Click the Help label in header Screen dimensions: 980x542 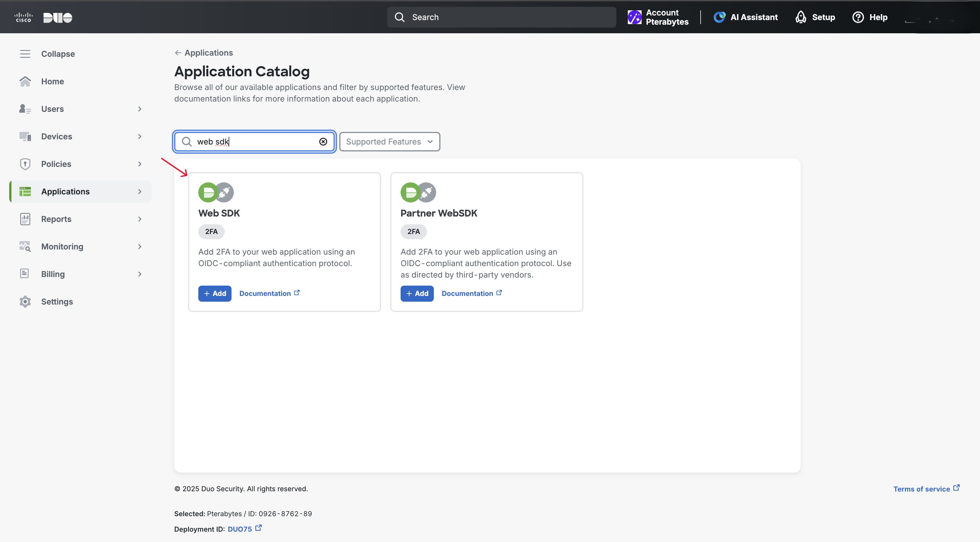point(878,17)
